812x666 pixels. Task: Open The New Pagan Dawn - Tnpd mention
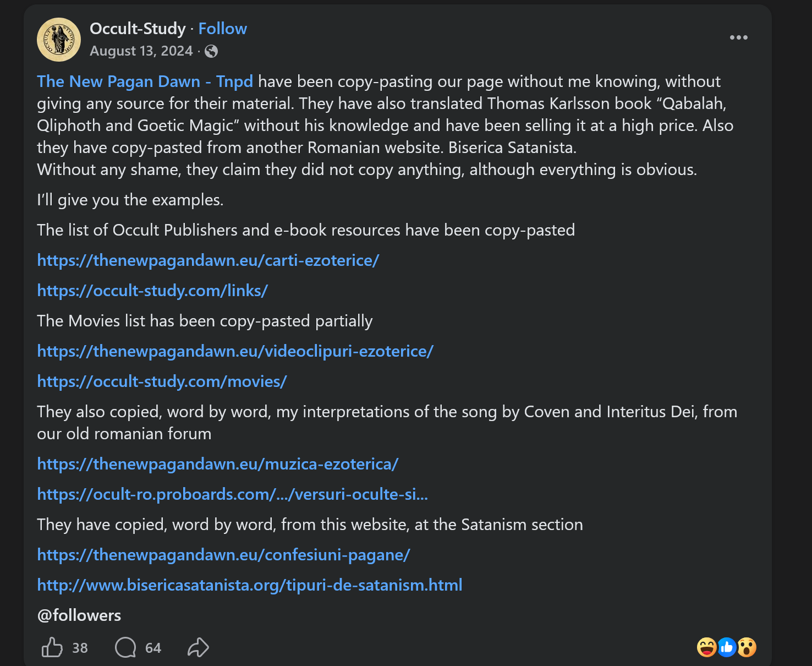coord(145,81)
